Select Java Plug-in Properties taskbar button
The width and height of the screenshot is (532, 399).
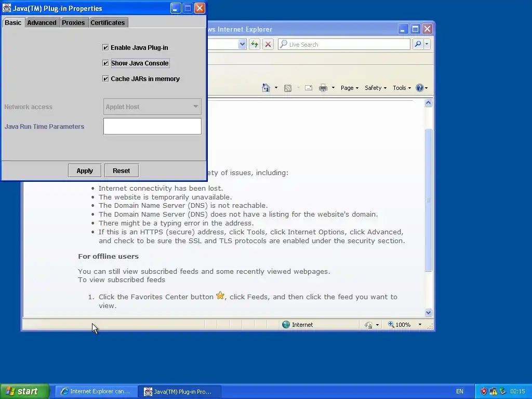tap(180, 392)
